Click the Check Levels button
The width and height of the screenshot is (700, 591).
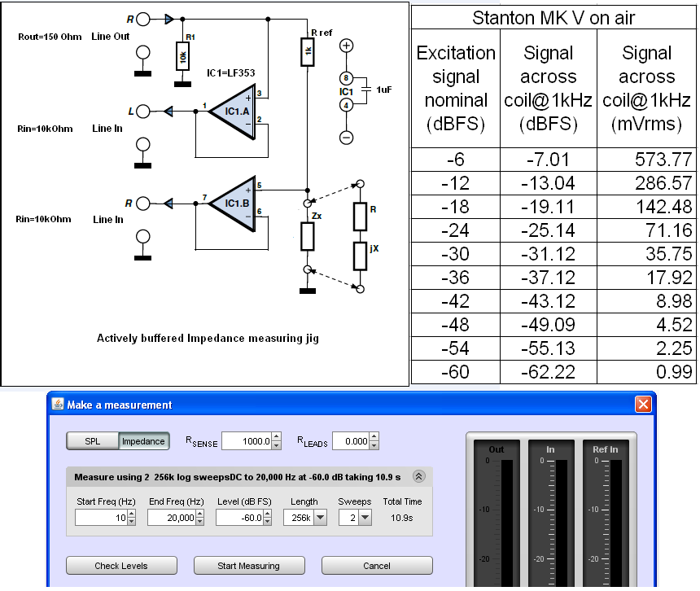(121, 566)
